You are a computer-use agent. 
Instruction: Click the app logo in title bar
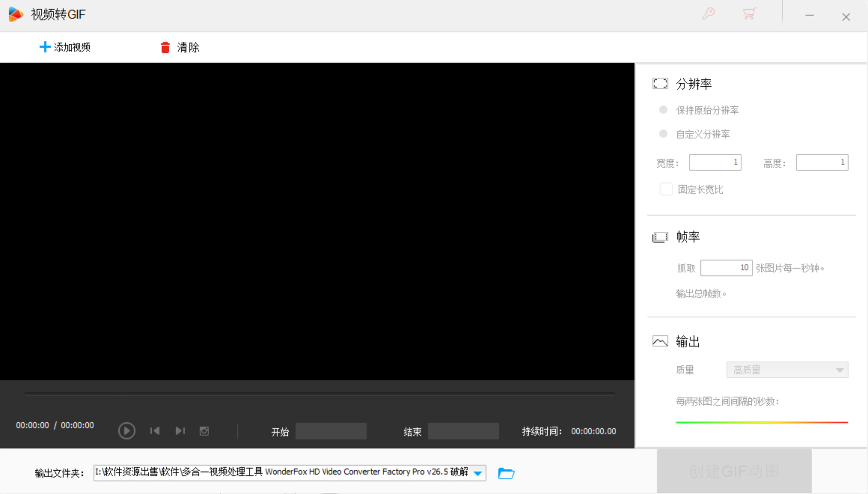click(x=16, y=14)
